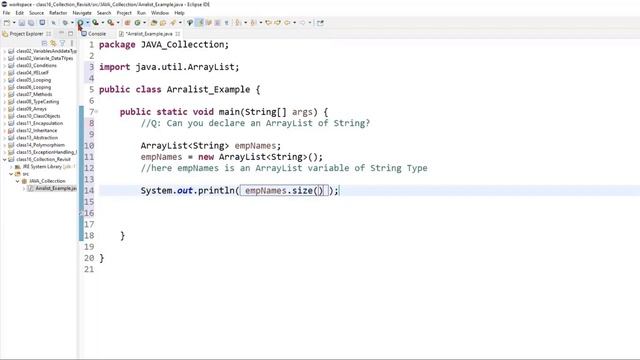640x360 pixels.
Task: Collapse the JAVA_Collecction package node
Action: point(18,181)
